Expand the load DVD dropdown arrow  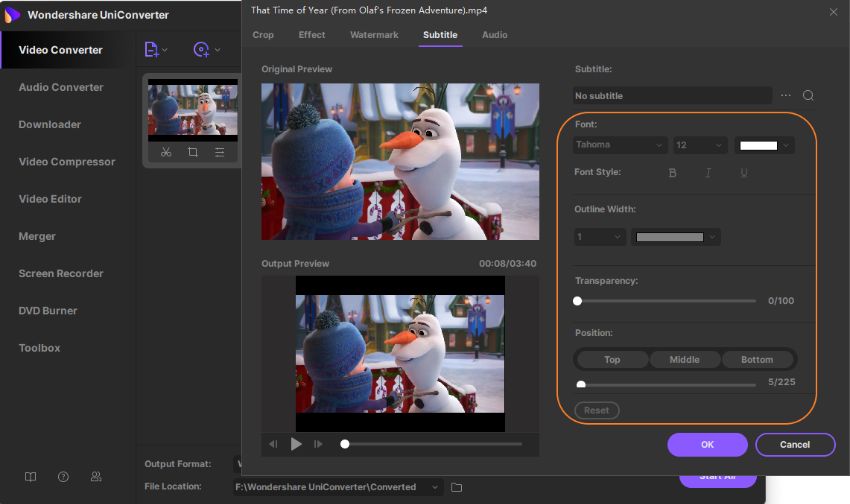(x=217, y=50)
